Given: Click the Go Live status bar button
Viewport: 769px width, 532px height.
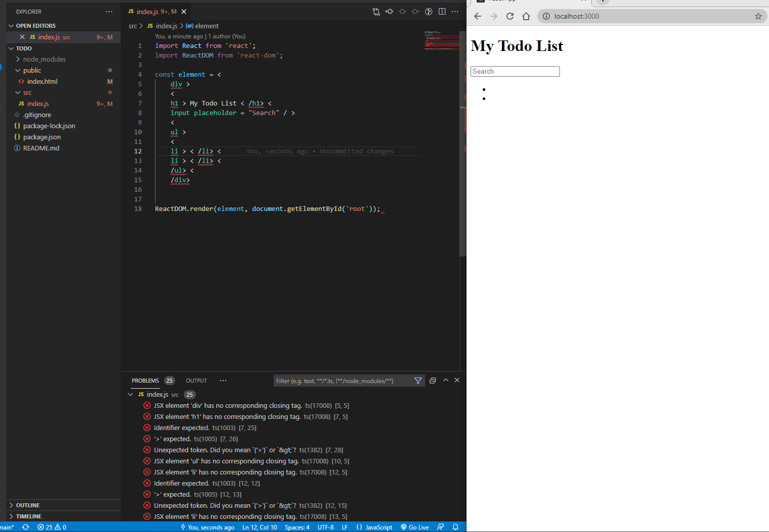Looking at the screenshot, I should (x=415, y=527).
